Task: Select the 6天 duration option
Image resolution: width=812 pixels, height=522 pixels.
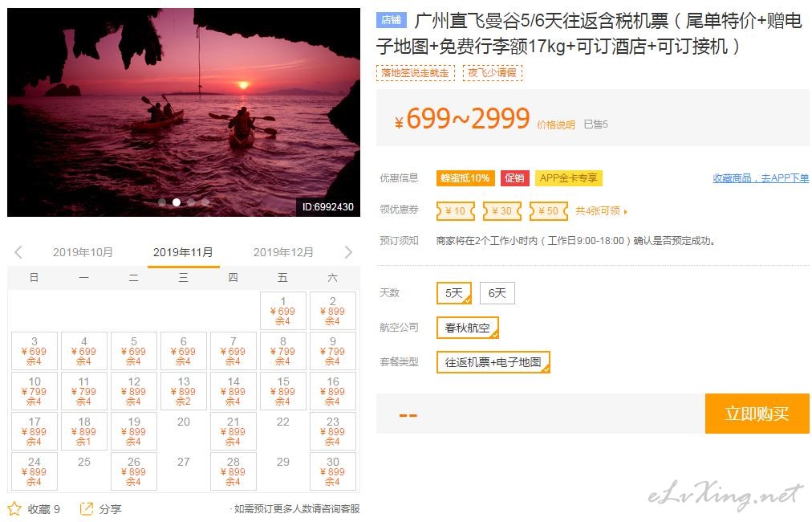Action: coord(497,293)
